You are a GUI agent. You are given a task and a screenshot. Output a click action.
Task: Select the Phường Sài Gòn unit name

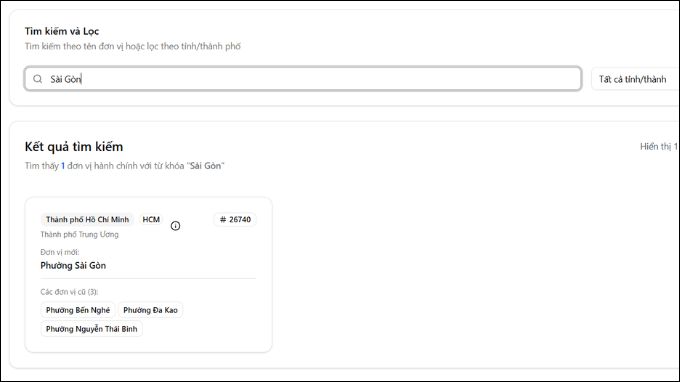[x=73, y=265]
